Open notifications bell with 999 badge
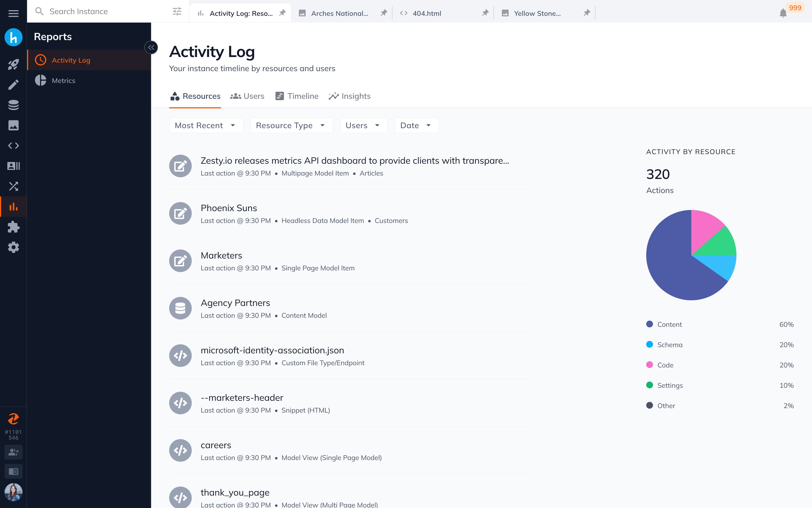The height and width of the screenshot is (508, 812). point(783,13)
